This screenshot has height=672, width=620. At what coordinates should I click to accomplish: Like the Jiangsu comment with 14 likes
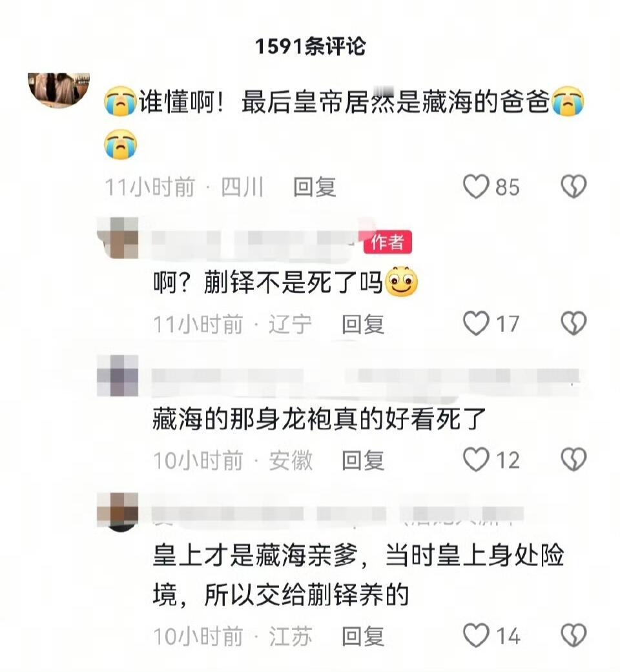(476, 636)
